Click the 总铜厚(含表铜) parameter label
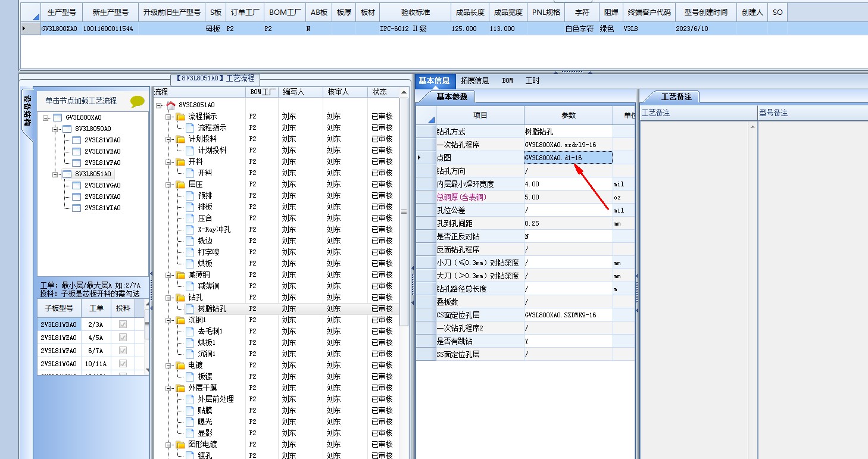The height and width of the screenshot is (459, 868). 462,197
